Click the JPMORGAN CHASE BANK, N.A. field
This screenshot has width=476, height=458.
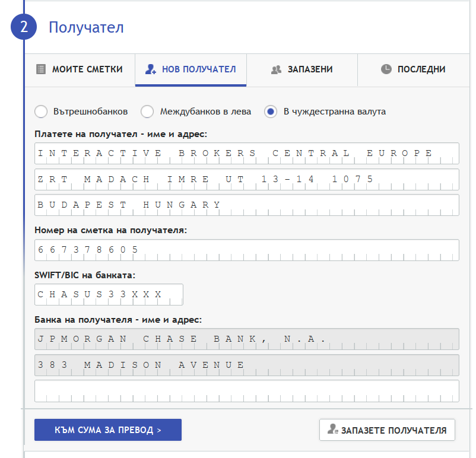coord(247,339)
